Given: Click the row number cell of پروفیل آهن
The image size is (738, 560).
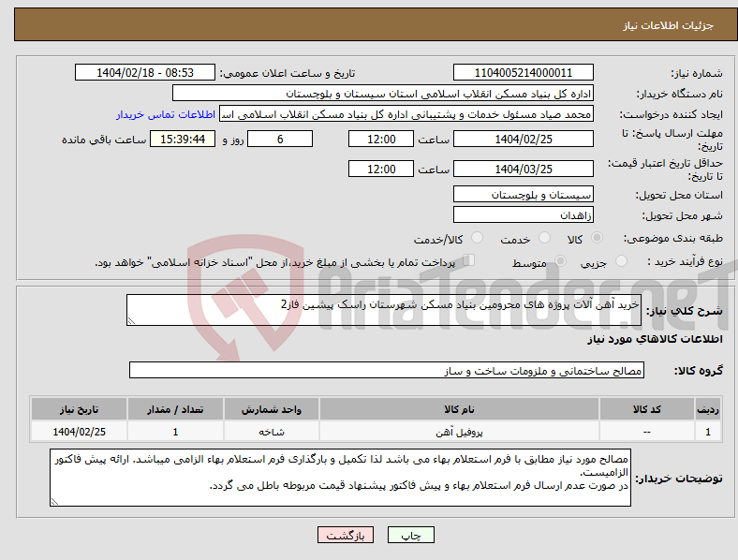Looking at the screenshot, I should 708,432.
